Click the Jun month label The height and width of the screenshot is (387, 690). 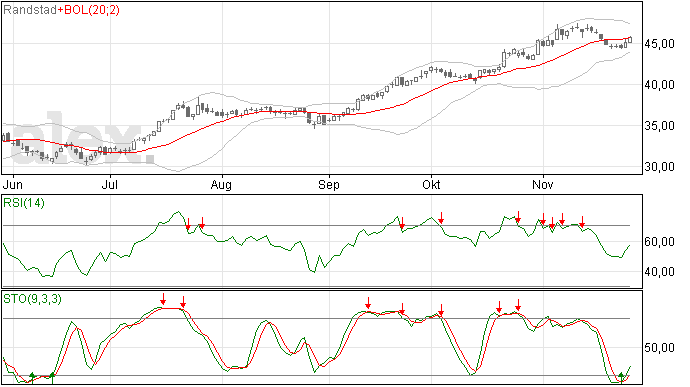[x=12, y=184]
